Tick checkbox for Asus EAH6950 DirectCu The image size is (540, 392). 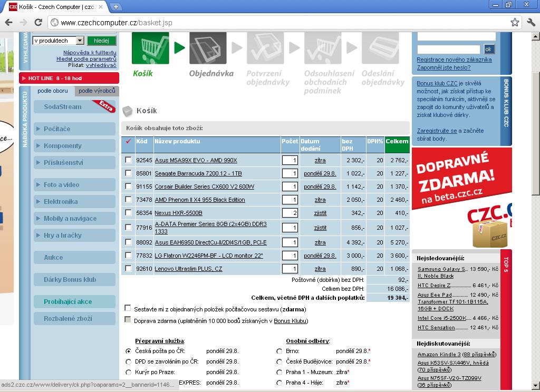(128, 242)
